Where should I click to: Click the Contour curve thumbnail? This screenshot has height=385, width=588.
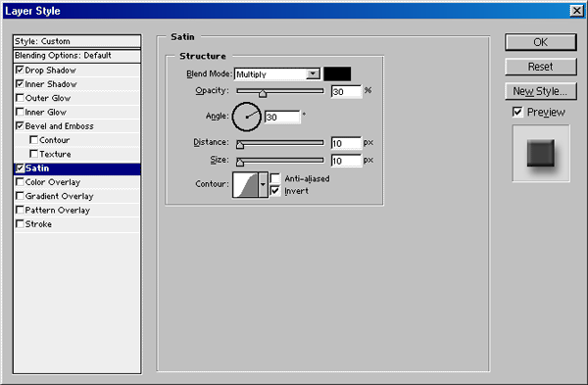245,184
